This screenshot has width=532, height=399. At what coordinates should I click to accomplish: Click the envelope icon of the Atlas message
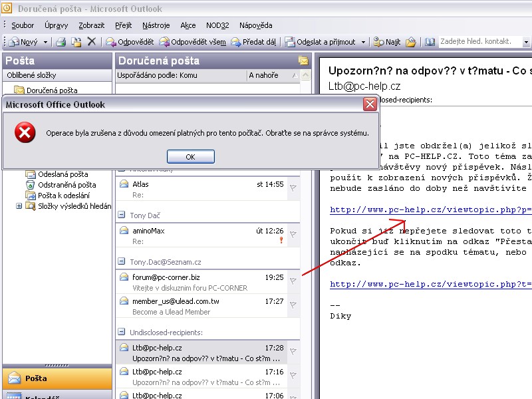click(x=124, y=184)
